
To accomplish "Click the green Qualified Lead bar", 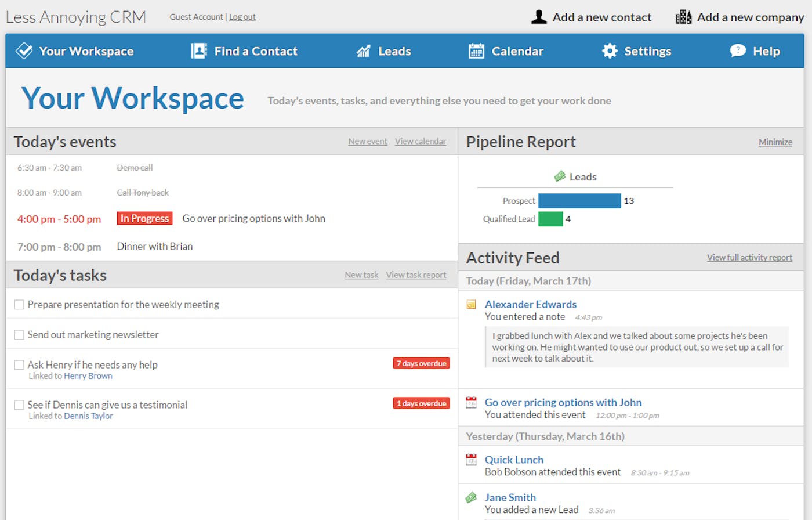I will [550, 219].
